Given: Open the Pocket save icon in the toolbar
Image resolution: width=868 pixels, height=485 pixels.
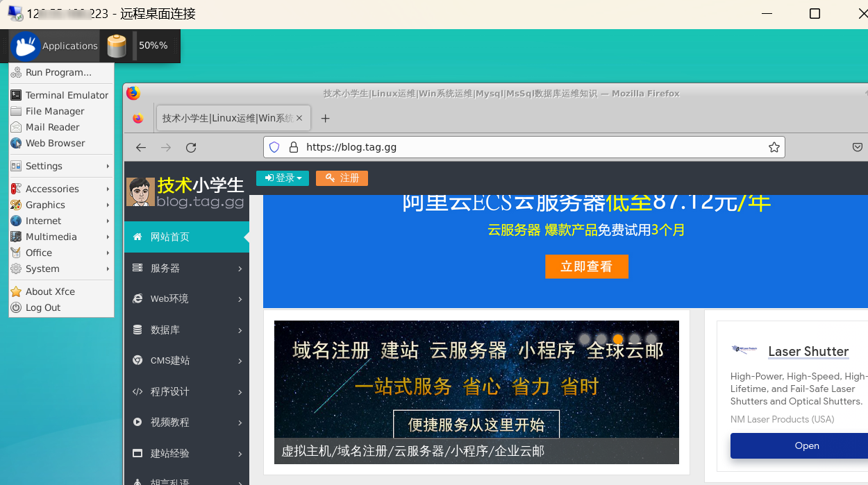Looking at the screenshot, I should coord(858,147).
